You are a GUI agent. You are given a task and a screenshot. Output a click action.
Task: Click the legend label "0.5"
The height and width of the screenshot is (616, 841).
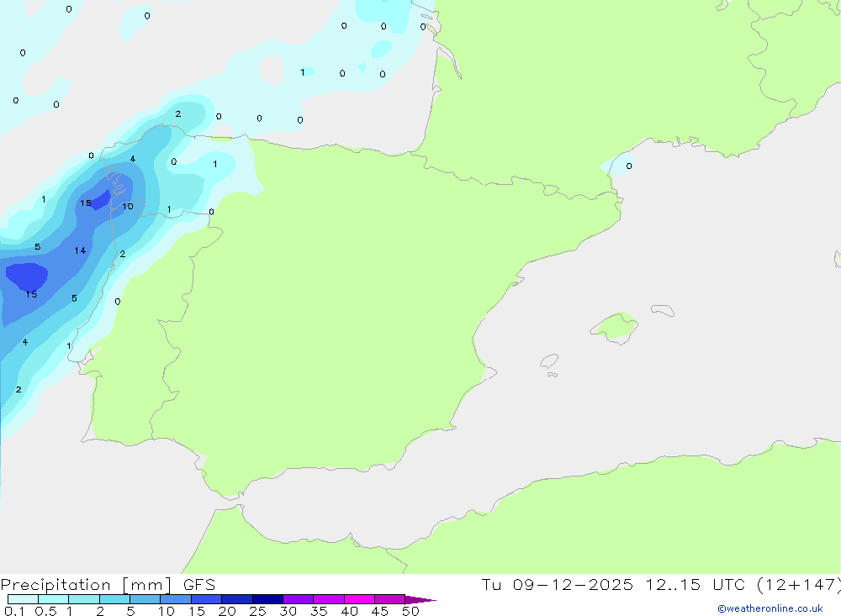(45, 611)
